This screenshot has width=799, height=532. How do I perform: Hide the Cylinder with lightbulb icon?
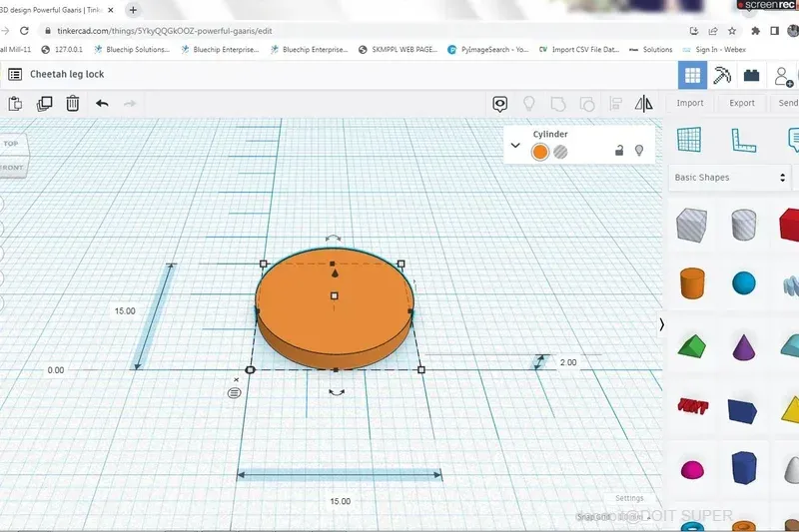pyautogui.click(x=639, y=150)
